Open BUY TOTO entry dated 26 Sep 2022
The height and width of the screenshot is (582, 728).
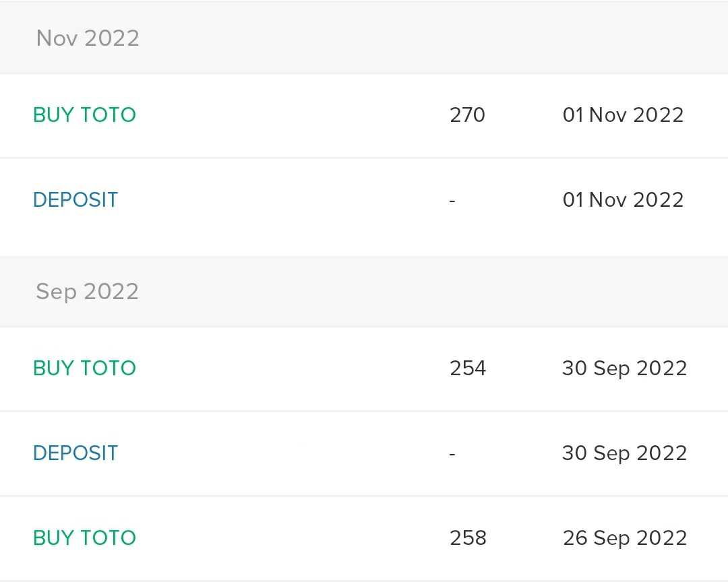point(84,538)
